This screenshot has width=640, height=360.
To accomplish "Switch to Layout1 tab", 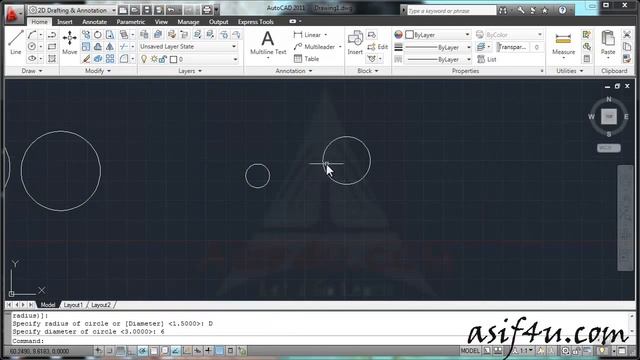I will click(73, 305).
